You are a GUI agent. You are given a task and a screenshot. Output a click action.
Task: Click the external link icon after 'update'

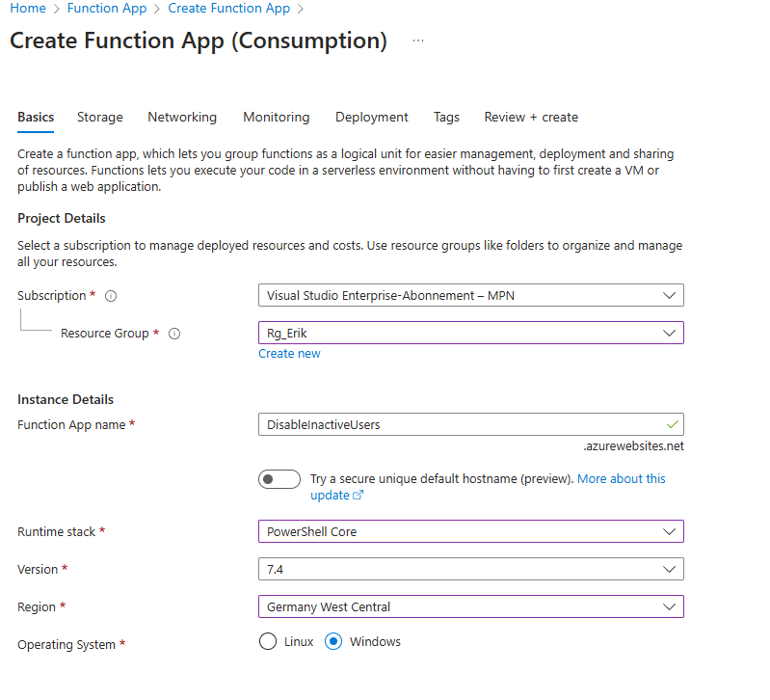pos(358,496)
